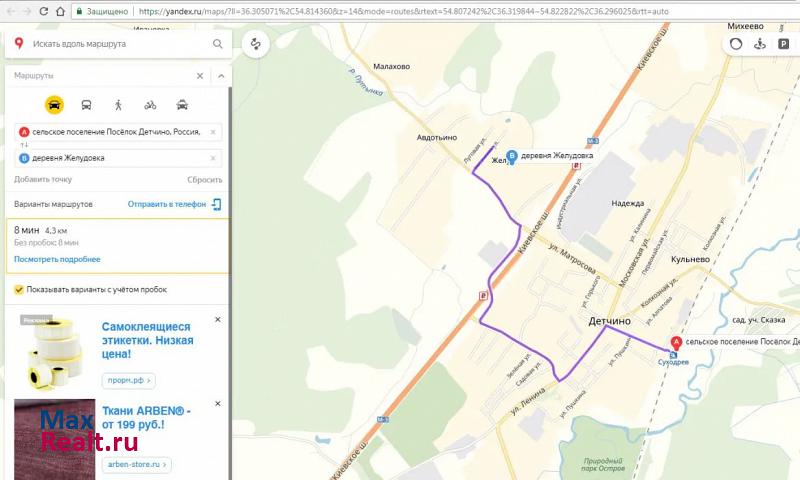The width and height of the screenshot is (800, 480).
Task: Select the bicycle route mode icon
Action: (x=150, y=104)
